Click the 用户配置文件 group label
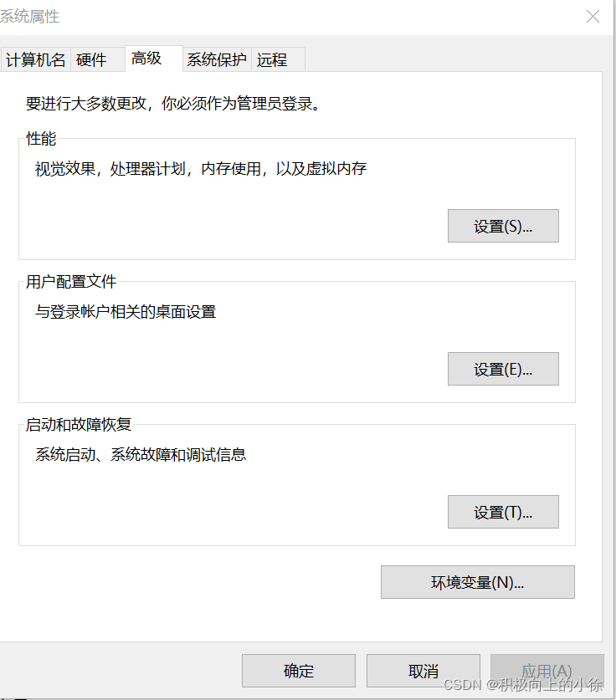Viewport: 616px width, 700px height. [71, 282]
